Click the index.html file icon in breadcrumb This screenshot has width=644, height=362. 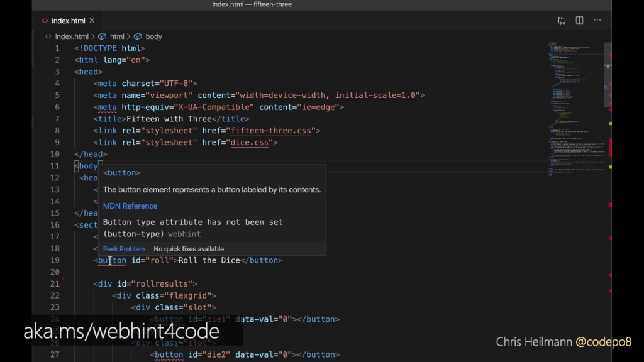coord(48,36)
